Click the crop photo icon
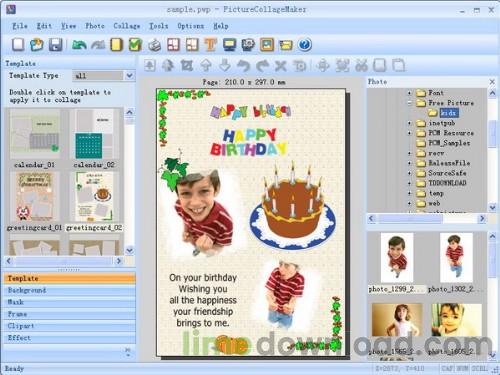Screen dimensions: 500x375 coord(187,65)
